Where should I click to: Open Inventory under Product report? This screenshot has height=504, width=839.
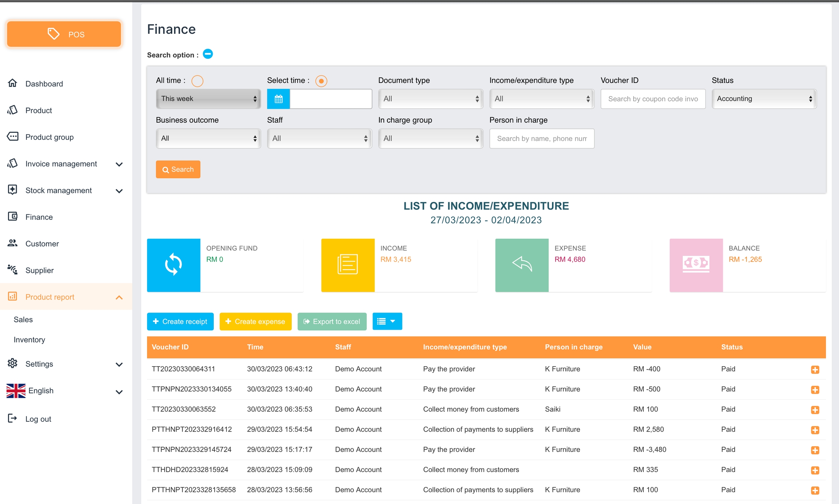pyautogui.click(x=29, y=340)
